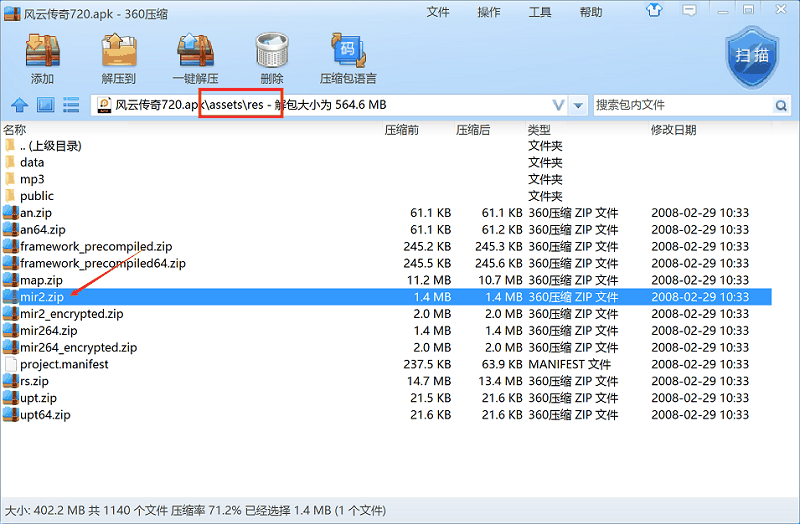The width and height of the screenshot is (800, 524).
Task: Click the rs.zip archive icon
Action: [11, 381]
